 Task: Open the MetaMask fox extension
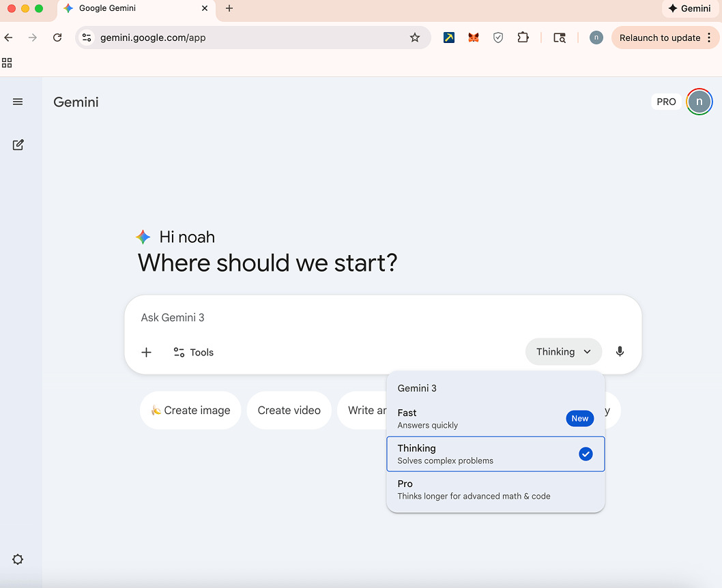coord(474,38)
